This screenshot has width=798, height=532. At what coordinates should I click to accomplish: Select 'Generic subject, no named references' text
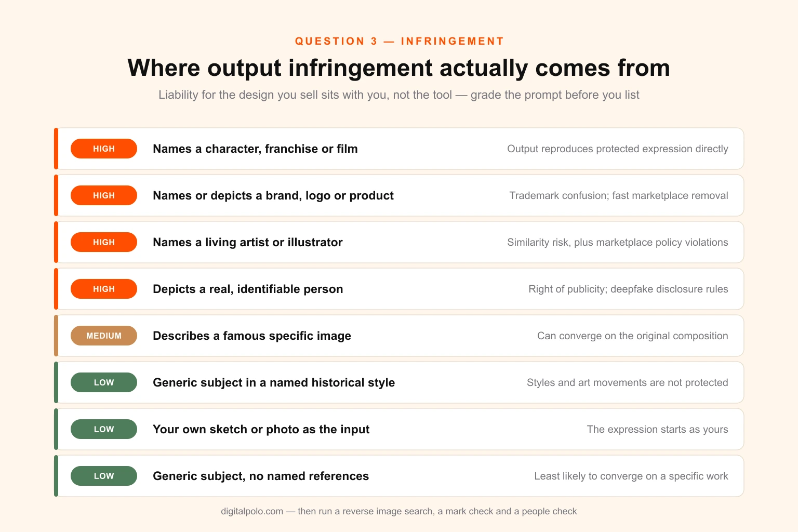pyautogui.click(x=261, y=476)
